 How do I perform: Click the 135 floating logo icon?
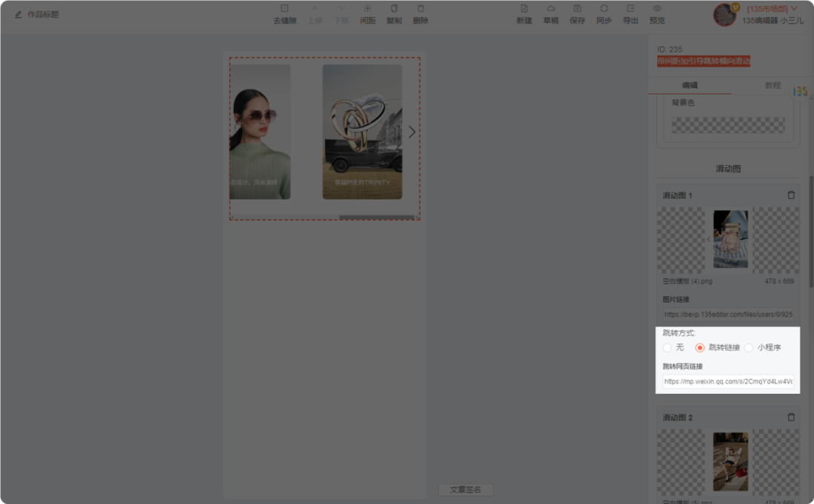click(800, 92)
